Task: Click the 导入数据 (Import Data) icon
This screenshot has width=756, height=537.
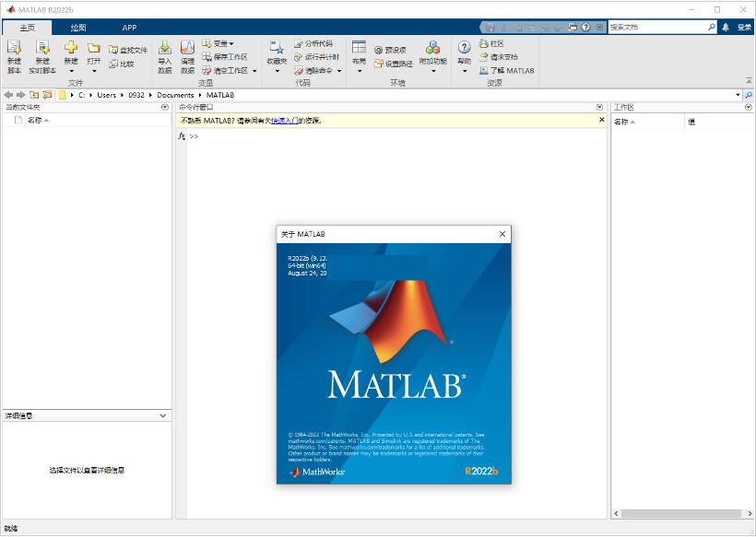Action: [x=165, y=47]
